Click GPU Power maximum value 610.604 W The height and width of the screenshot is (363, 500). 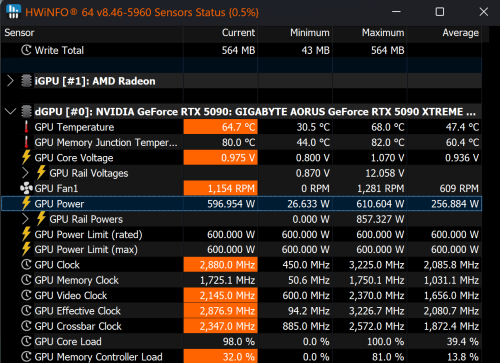380,204
